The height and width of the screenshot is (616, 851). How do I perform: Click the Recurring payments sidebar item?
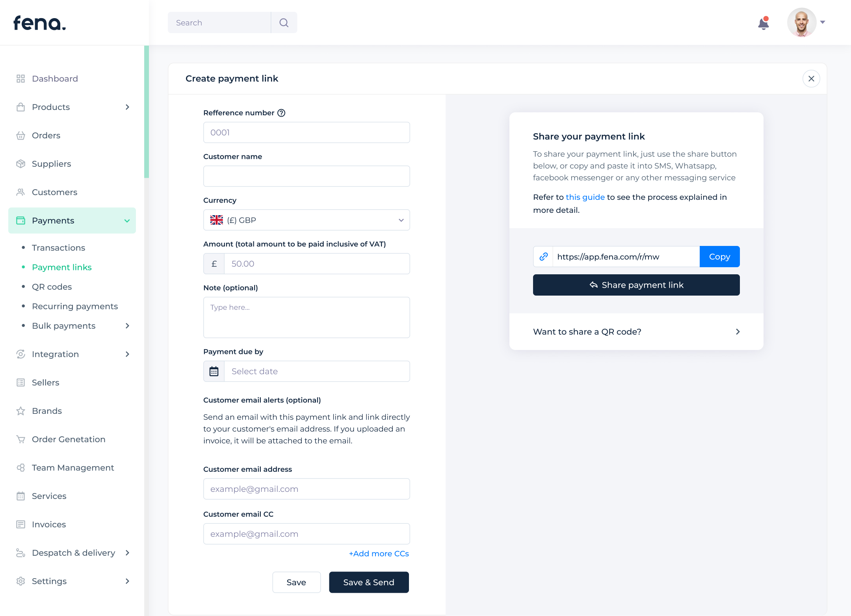tap(75, 306)
